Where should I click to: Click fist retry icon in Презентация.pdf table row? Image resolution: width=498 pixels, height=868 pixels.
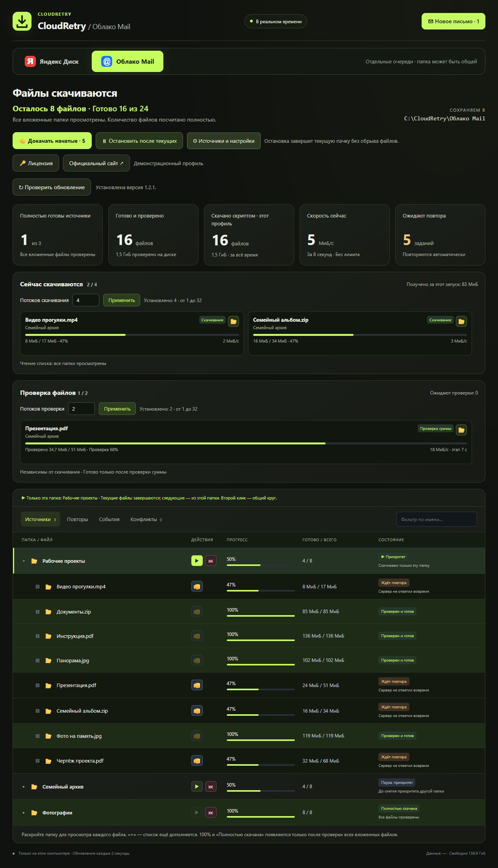pos(197,685)
